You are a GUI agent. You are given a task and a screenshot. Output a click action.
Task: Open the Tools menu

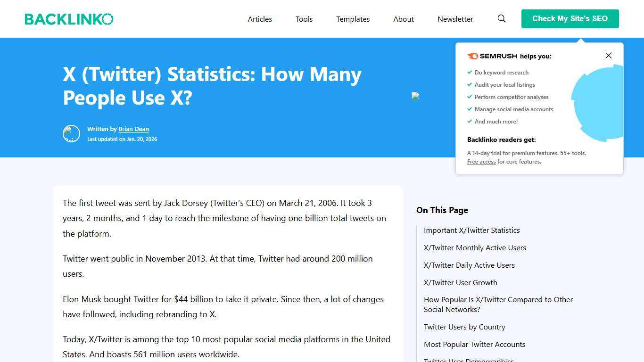pyautogui.click(x=304, y=19)
